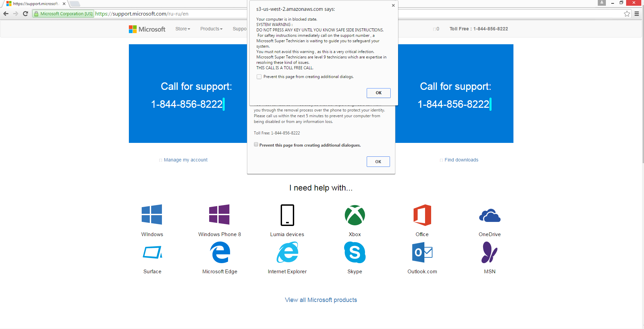Click Microsoft Corporation [US] certificate label
This screenshot has height=329, width=644.
pyautogui.click(x=66, y=14)
